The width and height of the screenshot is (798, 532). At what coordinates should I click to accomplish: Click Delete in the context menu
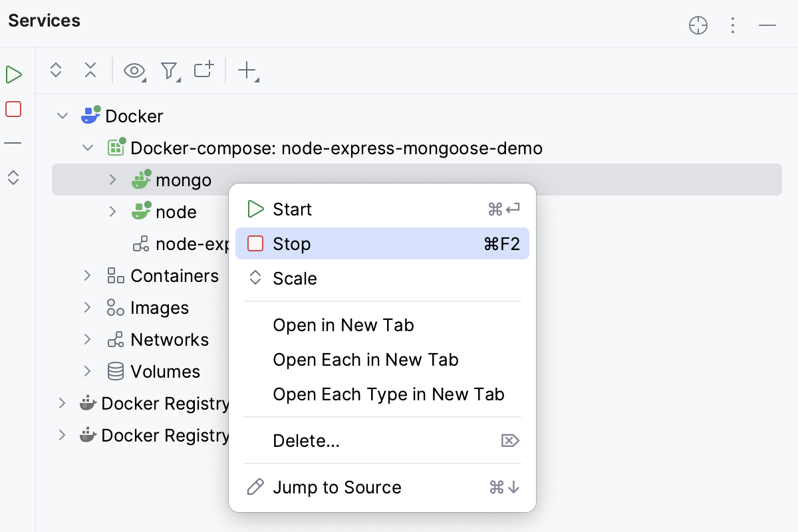(306, 440)
